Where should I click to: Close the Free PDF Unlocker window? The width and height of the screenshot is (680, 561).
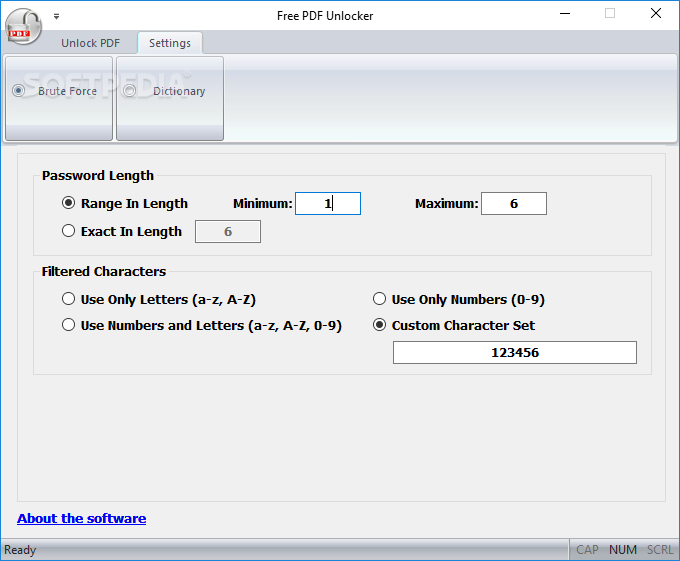(x=656, y=13)
